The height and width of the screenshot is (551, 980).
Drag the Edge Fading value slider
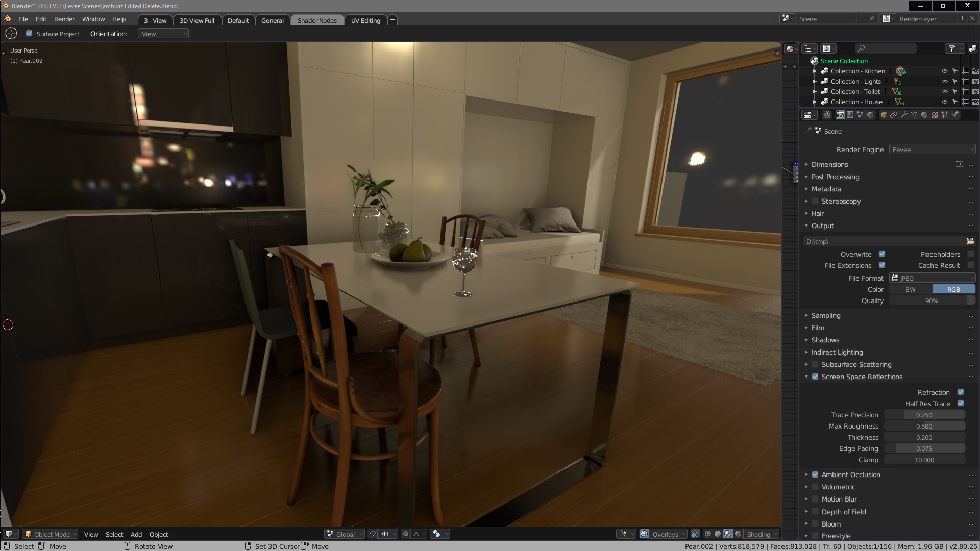pos(925,449)
